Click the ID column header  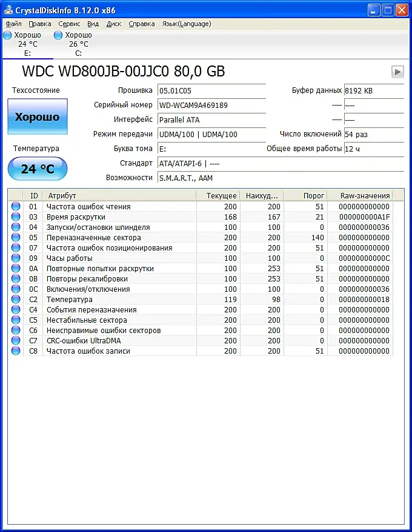pos(33,195)
